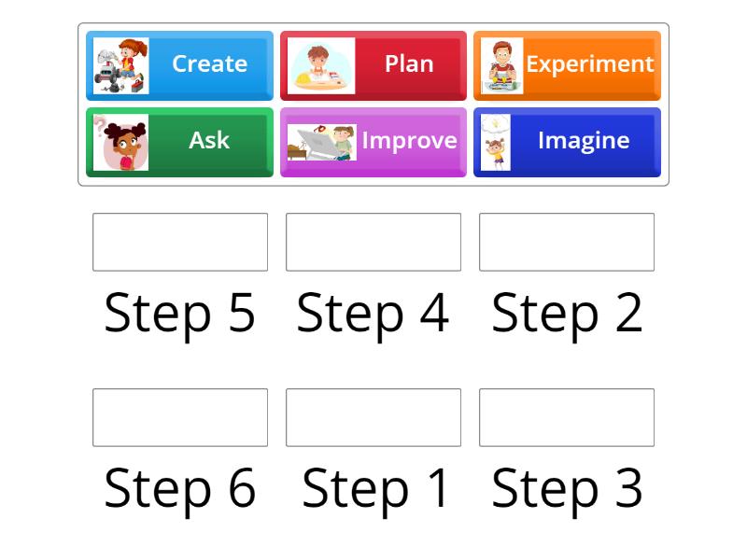Click the empty box above Step 1
Image resolution: width=747 pixels, height=560 pixels.
tap(373, 417)
